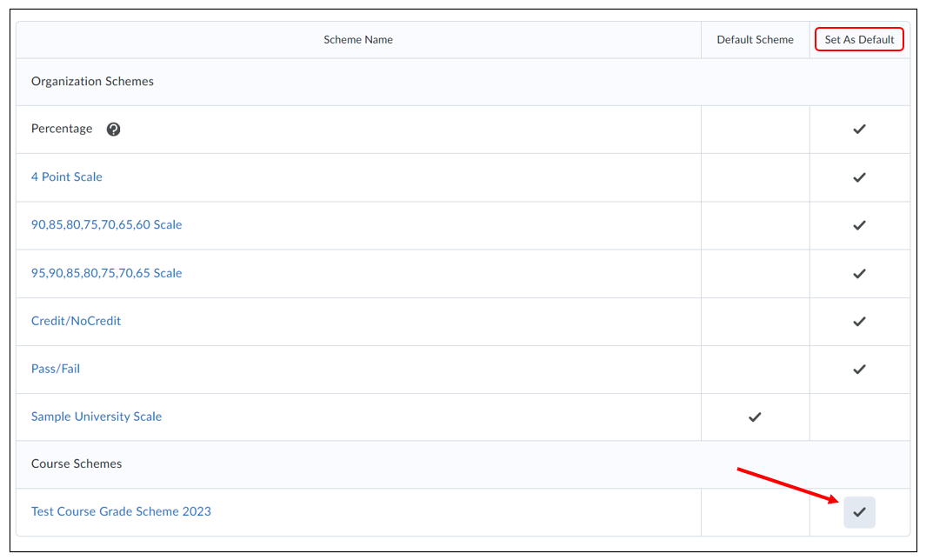Open the 90,85,80,75,70,65,60 Scale link
The height and width of the screenshot is (560, 926).
pyautogui.click(x=106, y=224)
